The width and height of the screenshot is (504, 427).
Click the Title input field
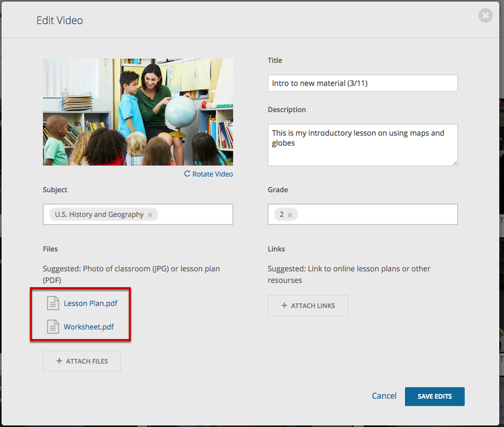pyautogui.click(x=363, y=83)
